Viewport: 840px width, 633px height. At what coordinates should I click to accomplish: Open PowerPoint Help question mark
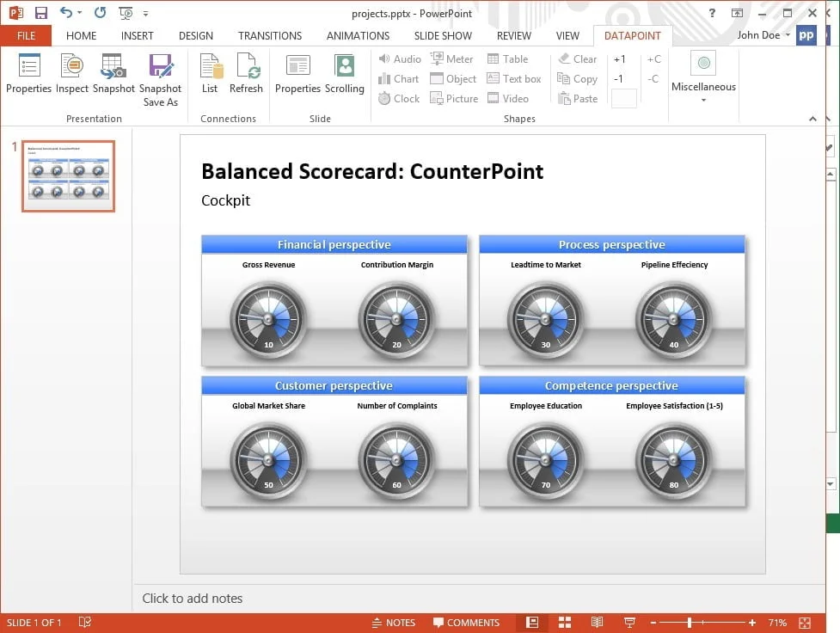tap(712, 13)
